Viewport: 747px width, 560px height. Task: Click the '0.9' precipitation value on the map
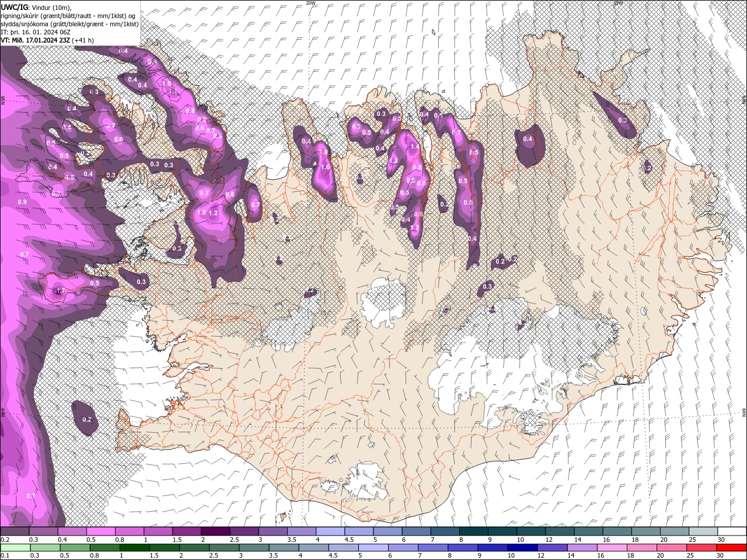click(22, 202)
